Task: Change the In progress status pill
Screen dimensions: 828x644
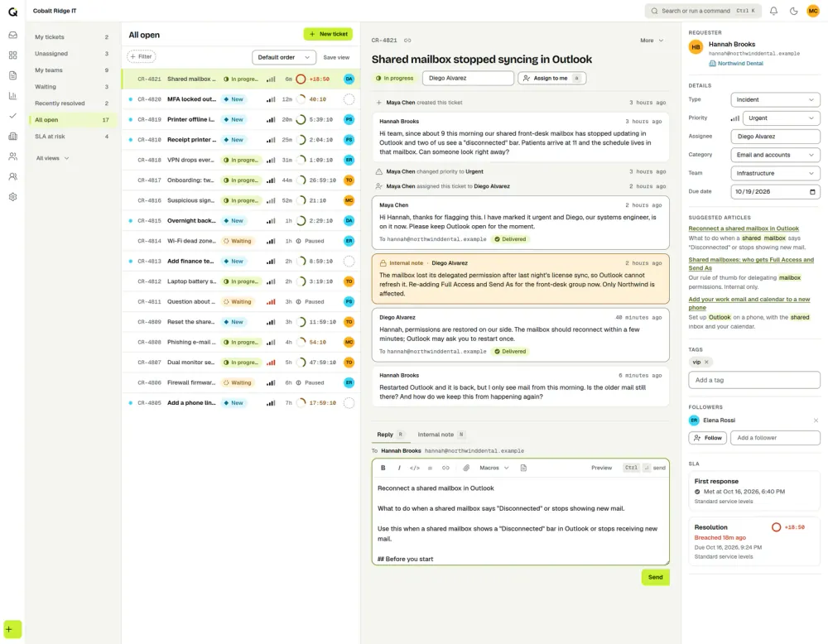Action: [x=395, y=78]
